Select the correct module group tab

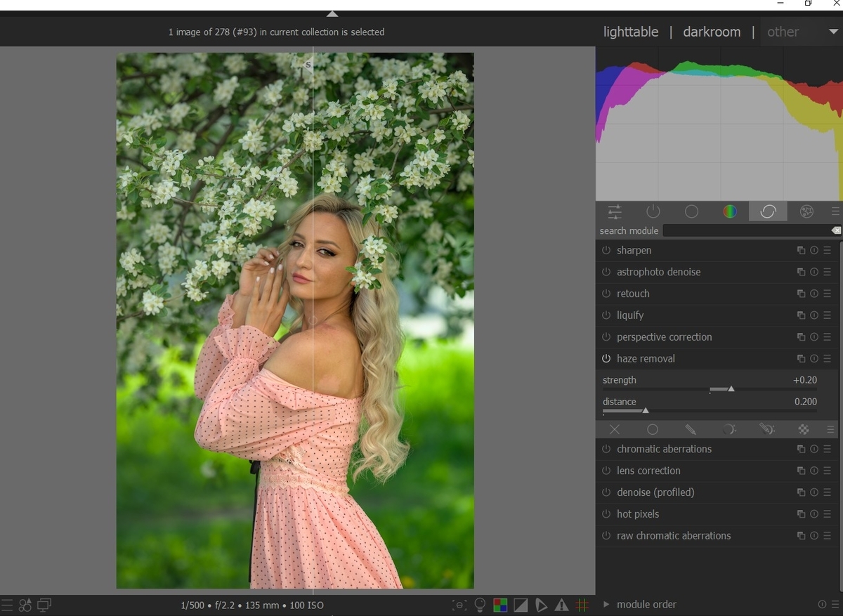(x=768, y=211)
